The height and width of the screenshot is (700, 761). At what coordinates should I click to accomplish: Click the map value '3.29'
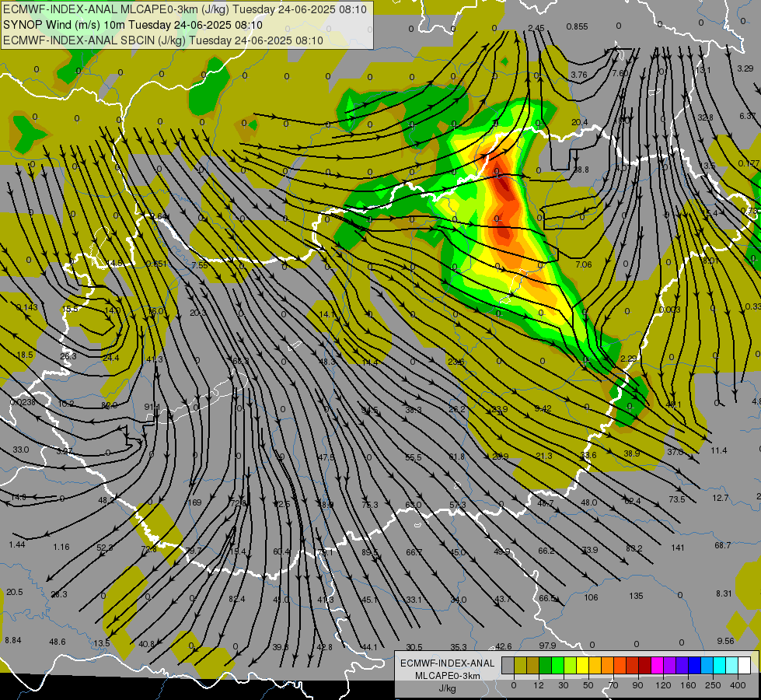[x=745, y=68]
